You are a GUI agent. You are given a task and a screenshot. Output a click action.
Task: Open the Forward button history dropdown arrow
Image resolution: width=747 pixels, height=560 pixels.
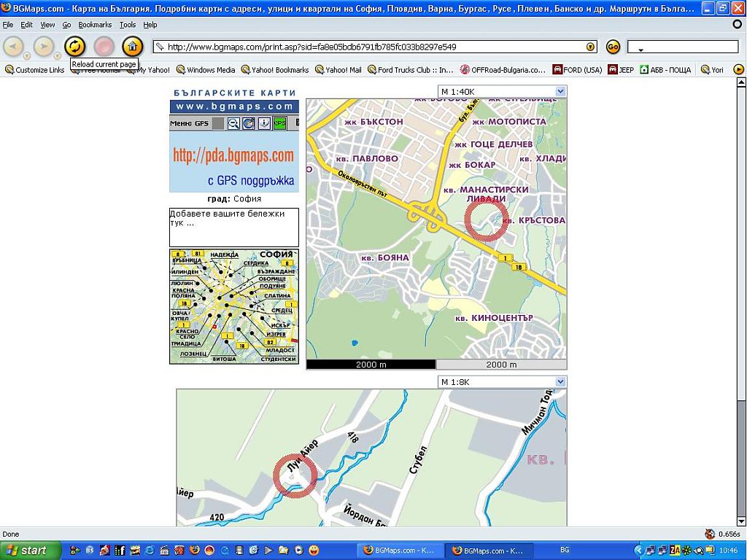pos(57,55)
